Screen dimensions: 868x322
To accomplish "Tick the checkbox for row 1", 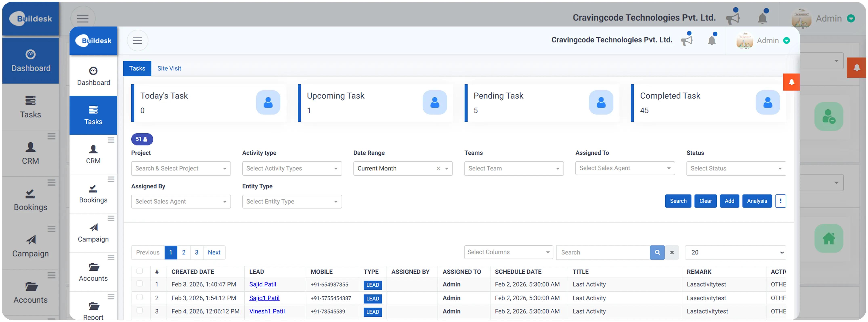I will [x=139, y=284].
